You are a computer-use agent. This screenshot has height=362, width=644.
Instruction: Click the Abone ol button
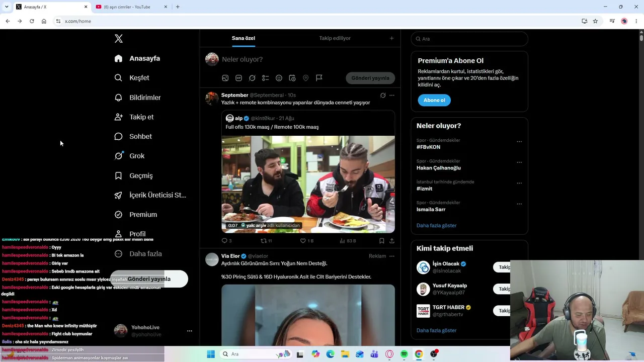pos(434,100)
